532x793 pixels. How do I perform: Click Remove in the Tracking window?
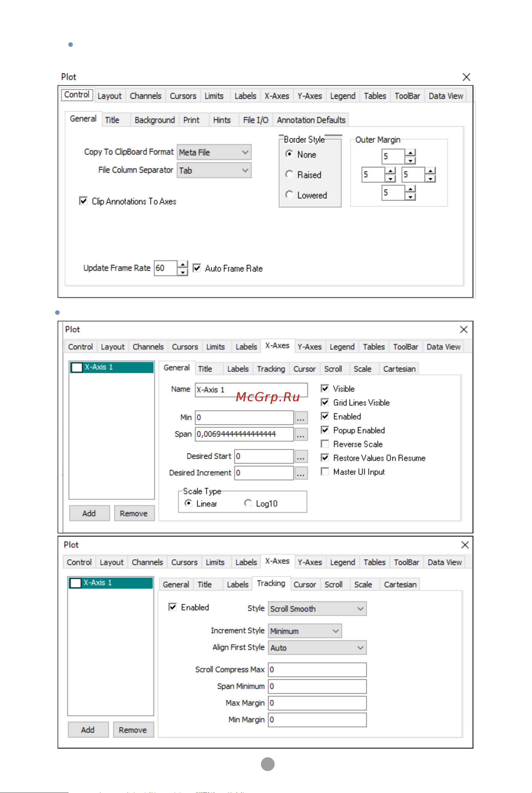tap(133, 730)
